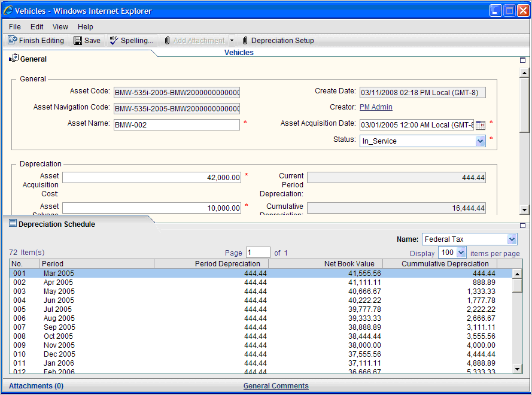Click the schedule table scrollbar up arrow
Screen dimensions: 532x395
pyautogui.click(x=517, y=274)
